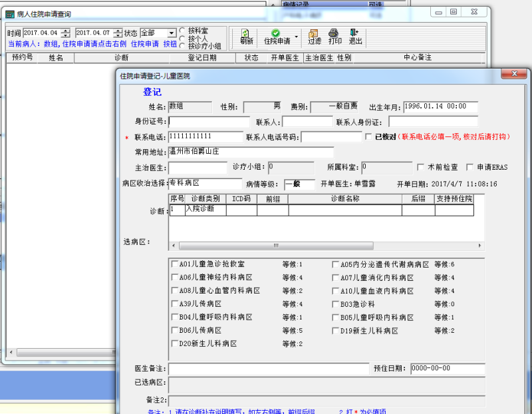Select the 按诊疗小组 radio button

(183, 46)
